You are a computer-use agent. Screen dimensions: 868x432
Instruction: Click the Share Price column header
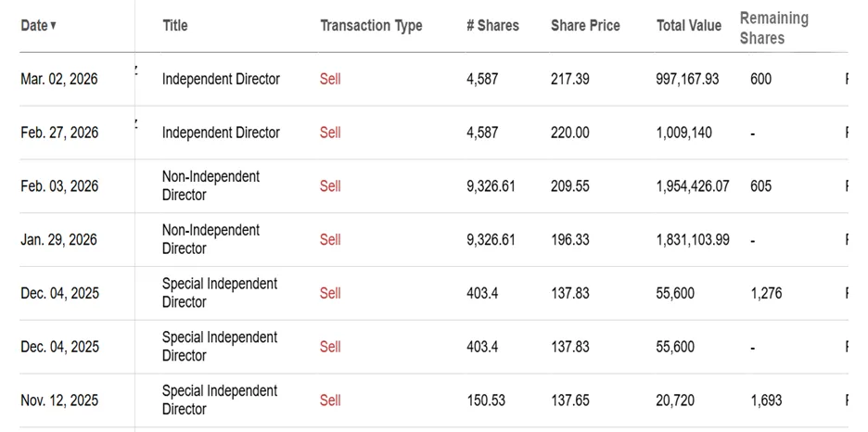585,26
